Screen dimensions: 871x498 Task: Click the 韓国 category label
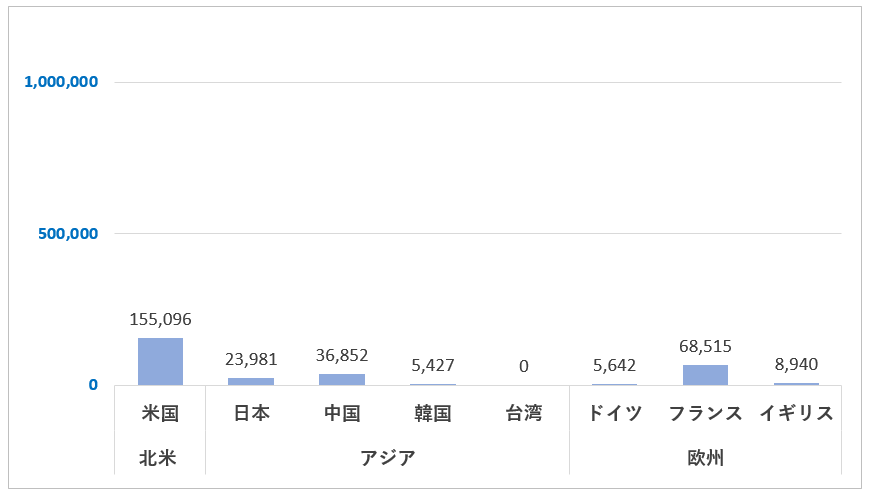pyautogui.click(x=433, y=414)
